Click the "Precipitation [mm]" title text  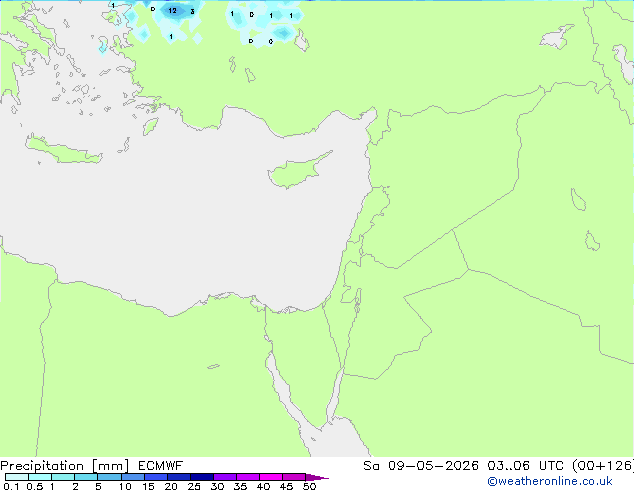pos(65,466)
